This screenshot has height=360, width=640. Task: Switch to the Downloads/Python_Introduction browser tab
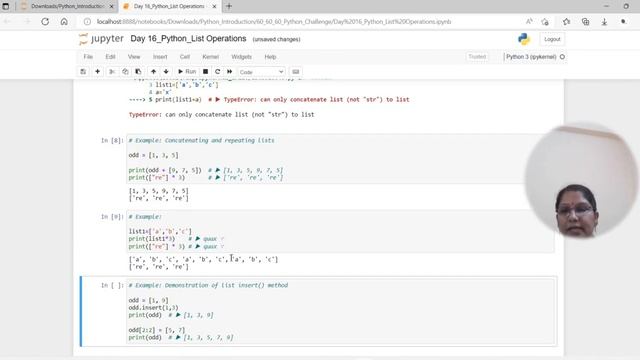[x=67, y=6]
